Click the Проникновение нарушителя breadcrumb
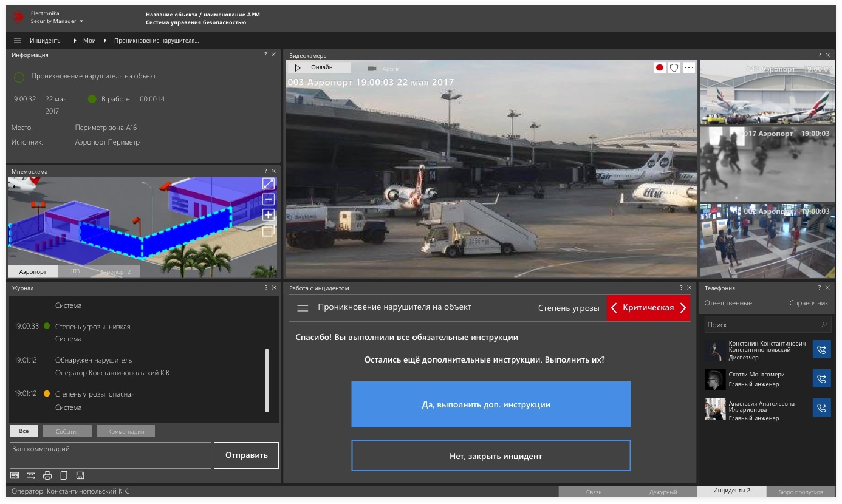Viewport: 842px width, 504px height. tap(157, 41)
